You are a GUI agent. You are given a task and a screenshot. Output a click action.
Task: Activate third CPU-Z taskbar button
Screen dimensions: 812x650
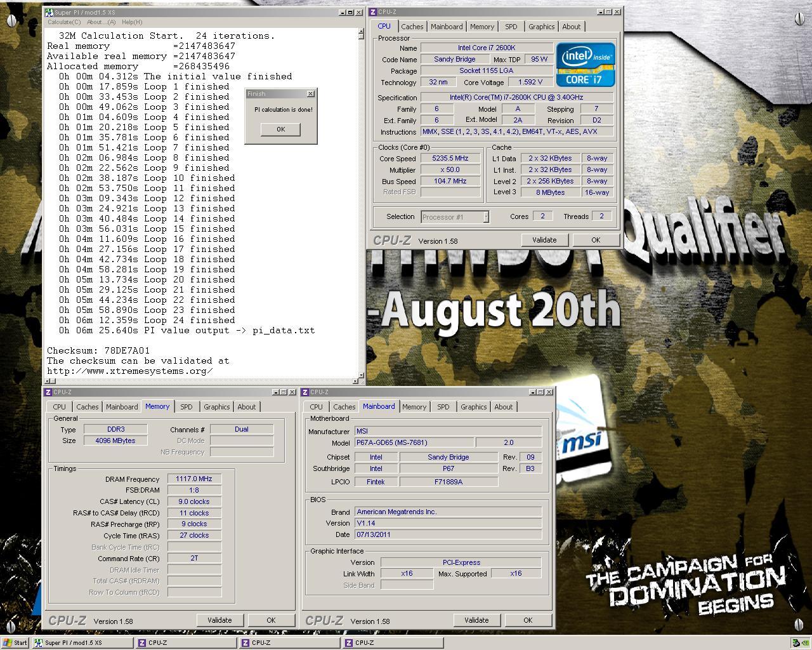click(392, 642)
